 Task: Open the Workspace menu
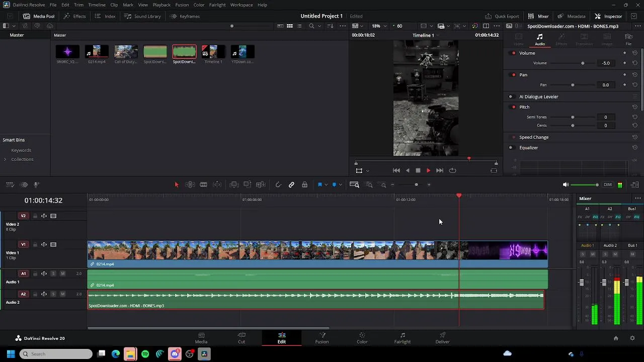point(242,5)
